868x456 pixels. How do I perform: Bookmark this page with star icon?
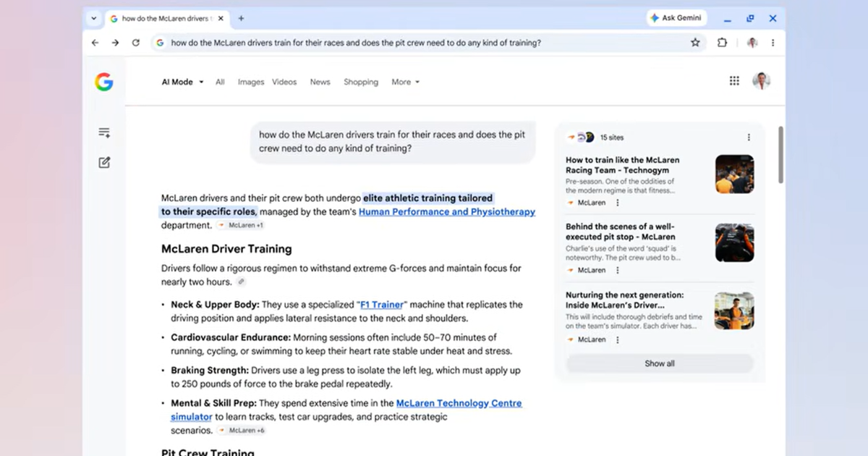coord(695,43)
